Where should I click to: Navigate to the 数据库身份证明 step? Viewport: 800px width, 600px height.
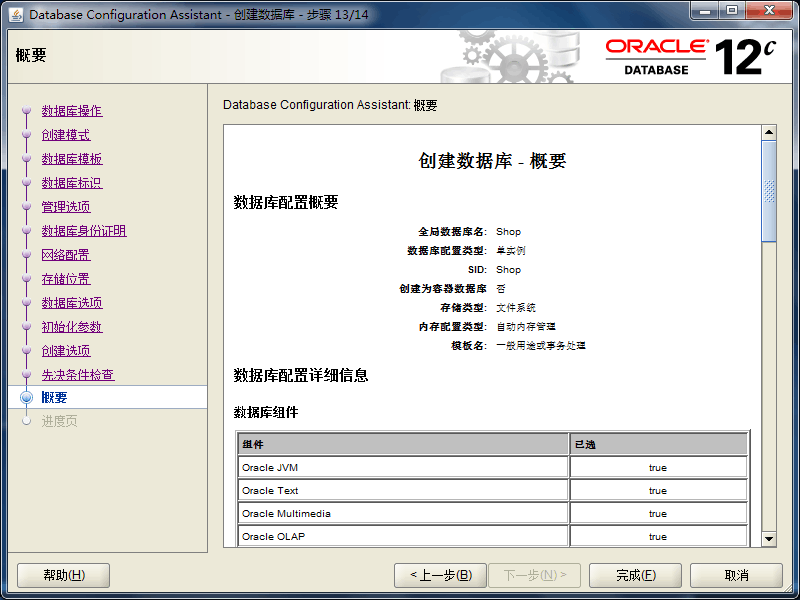click(x=83, y=231)
